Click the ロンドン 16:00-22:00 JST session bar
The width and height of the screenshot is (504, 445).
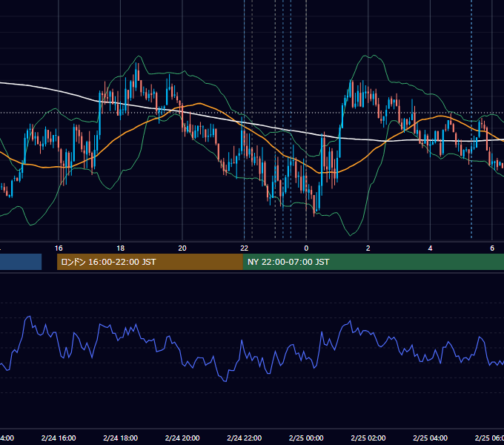tap(150, 262)
